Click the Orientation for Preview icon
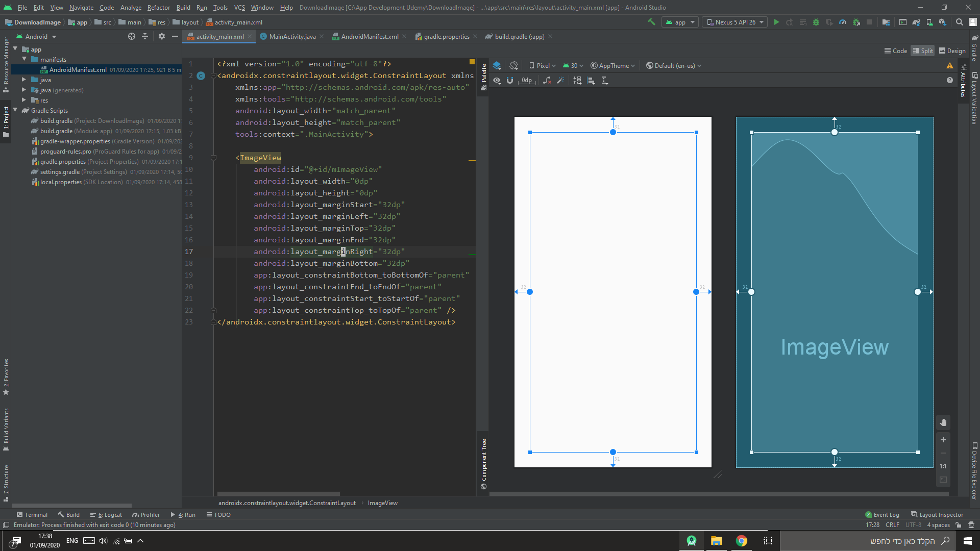Screen dimensions: 980x551 click(x=513, y=65)
